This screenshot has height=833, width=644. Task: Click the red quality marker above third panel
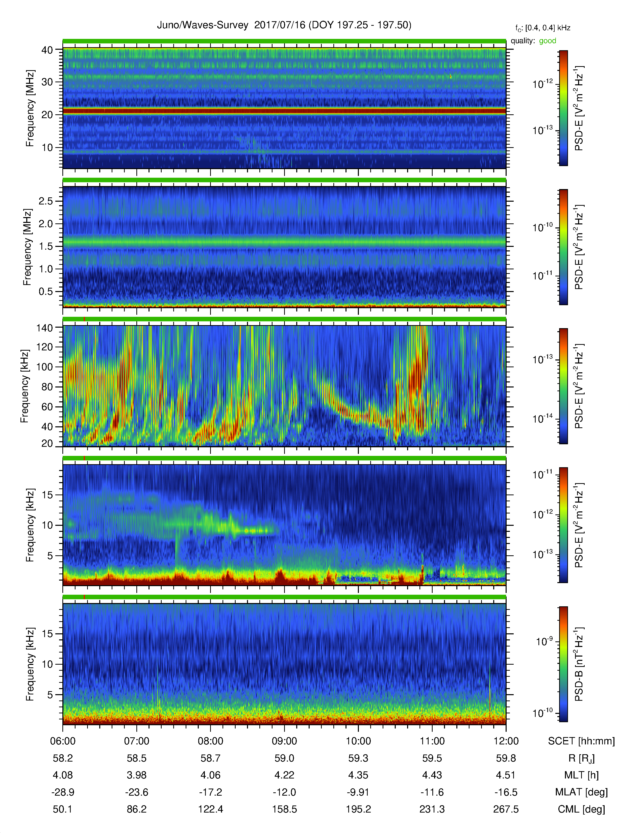click(84, 319)
